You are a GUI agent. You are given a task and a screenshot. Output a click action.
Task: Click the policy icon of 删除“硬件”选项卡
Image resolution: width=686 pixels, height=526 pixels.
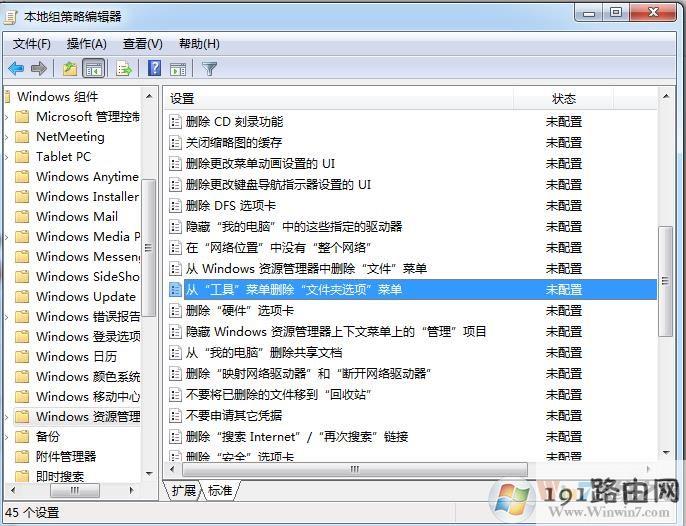[175, 311]
